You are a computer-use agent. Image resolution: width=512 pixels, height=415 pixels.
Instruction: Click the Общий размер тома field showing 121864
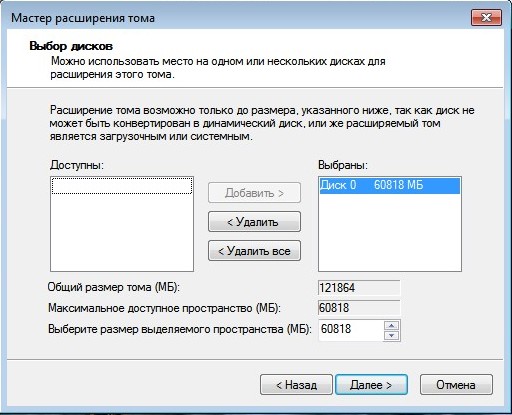[359, 288]
